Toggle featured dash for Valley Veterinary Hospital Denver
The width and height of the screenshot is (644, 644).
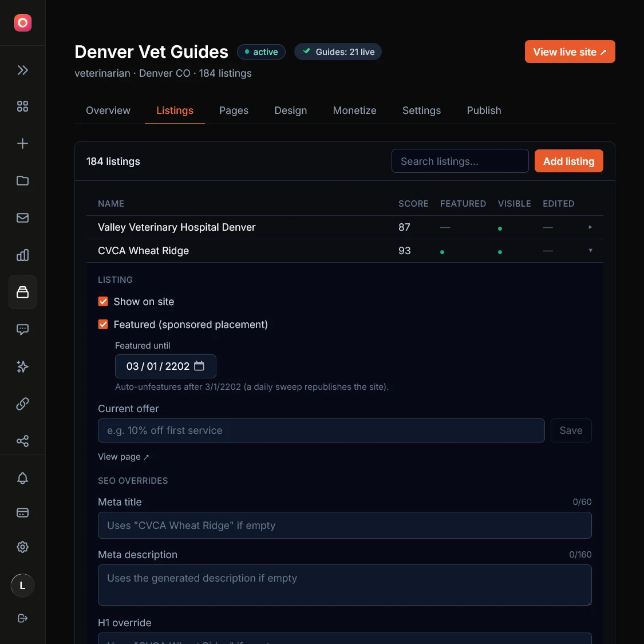click(x=445, y=227)
